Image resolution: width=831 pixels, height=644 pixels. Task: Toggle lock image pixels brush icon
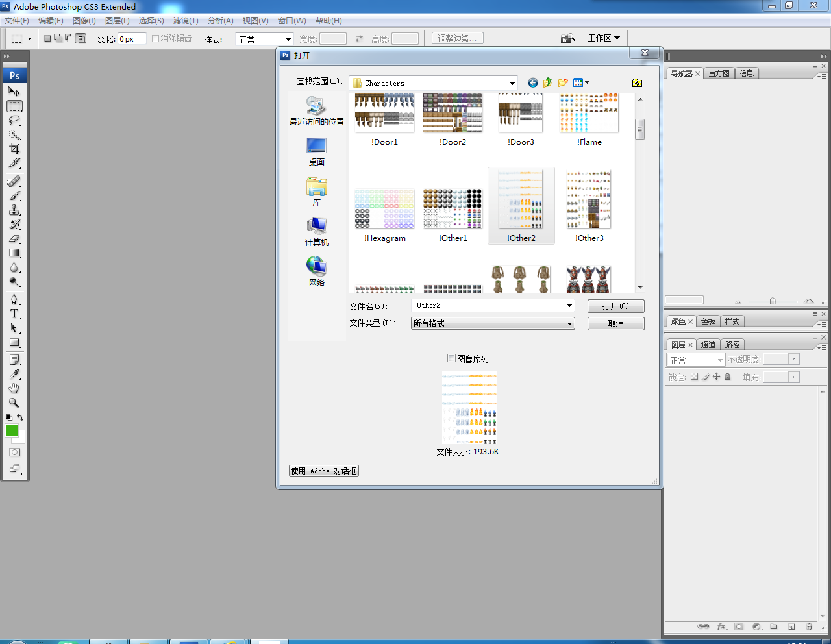706,377
